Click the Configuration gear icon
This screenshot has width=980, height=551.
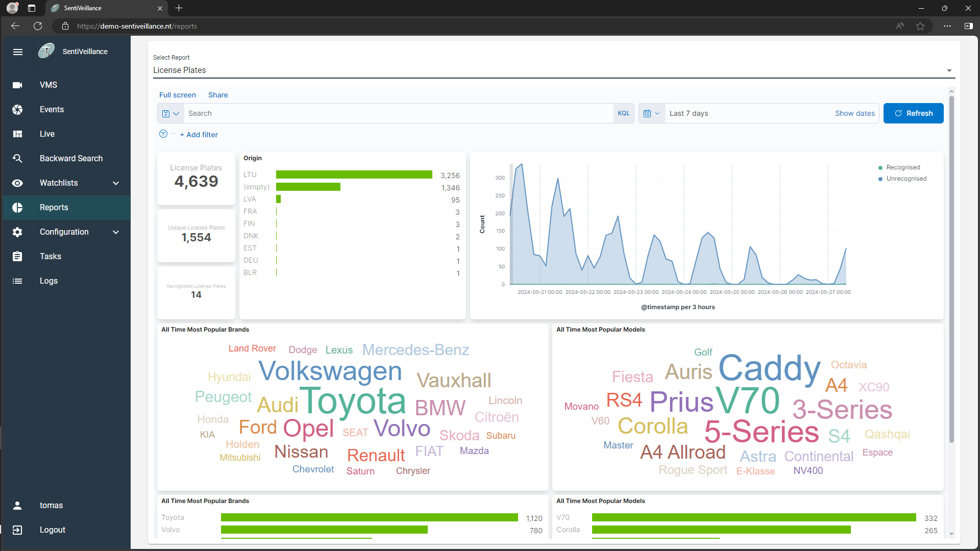(17, 232)
